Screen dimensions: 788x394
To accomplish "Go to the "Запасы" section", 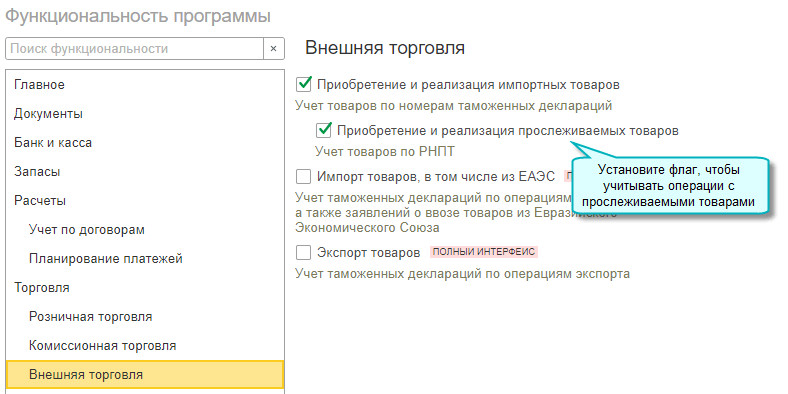I will click(x=145, y=172).
